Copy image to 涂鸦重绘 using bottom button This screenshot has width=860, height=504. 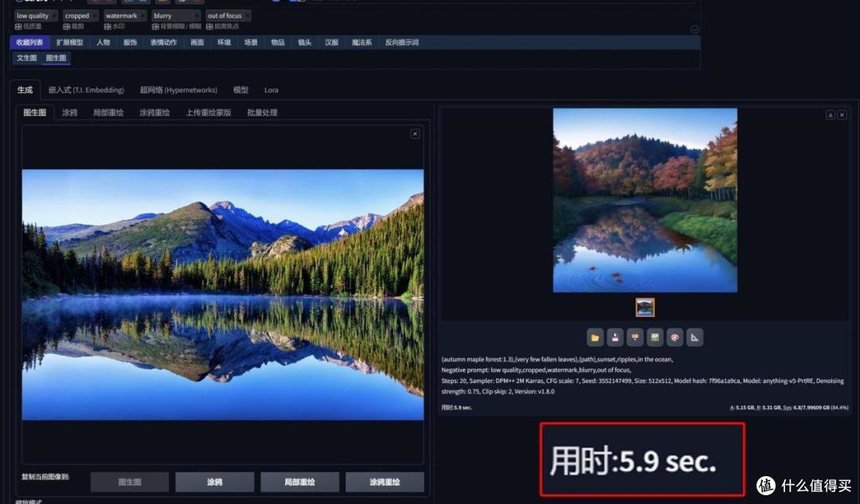385,482
